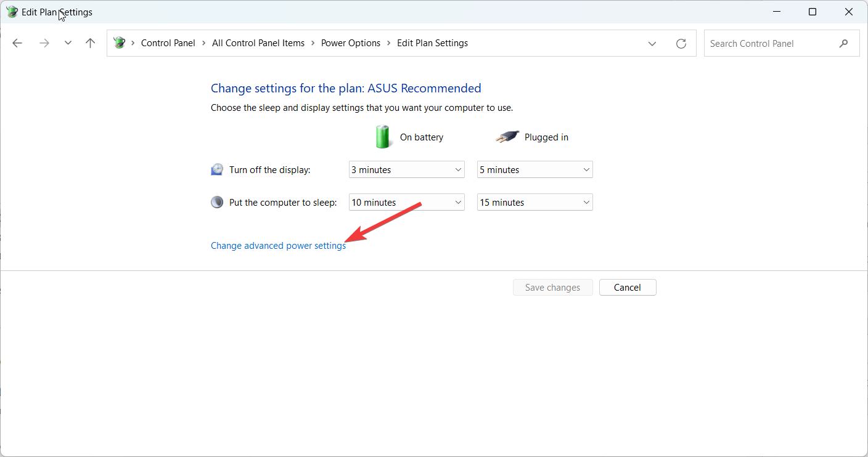Open Plugged in display timeout dropdown
This screenshot has height=457, width=868.
[535, 170]
